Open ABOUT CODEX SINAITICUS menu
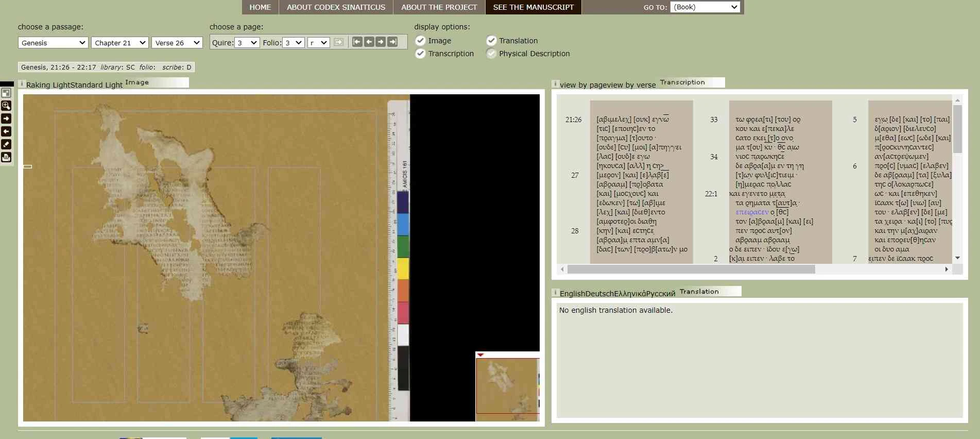The width and height of the screenshot is (980, 439). pyautogui.click(x=336, y=7)
